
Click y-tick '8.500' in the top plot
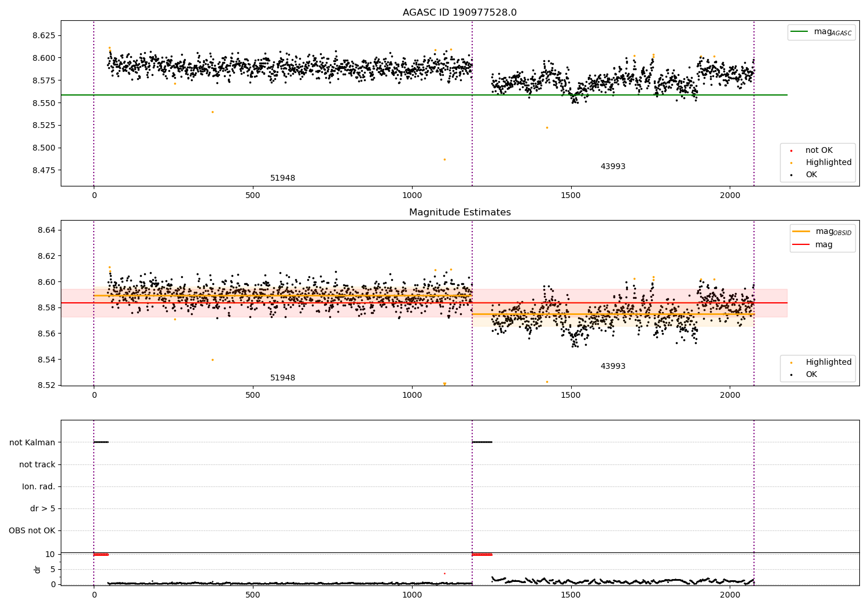(44, 148)
